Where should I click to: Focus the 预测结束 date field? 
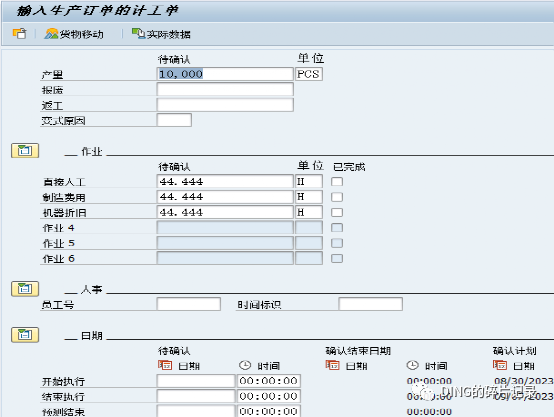pos(196,411)
